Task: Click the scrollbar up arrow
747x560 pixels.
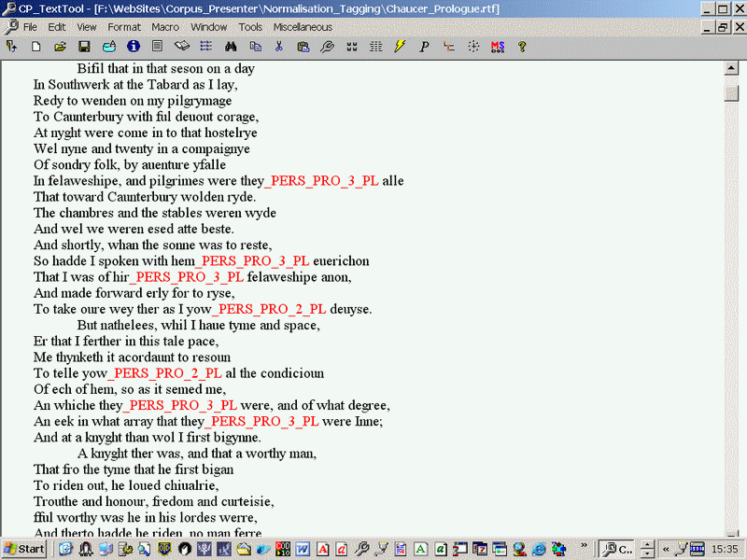Action: [x=731, y=68]
